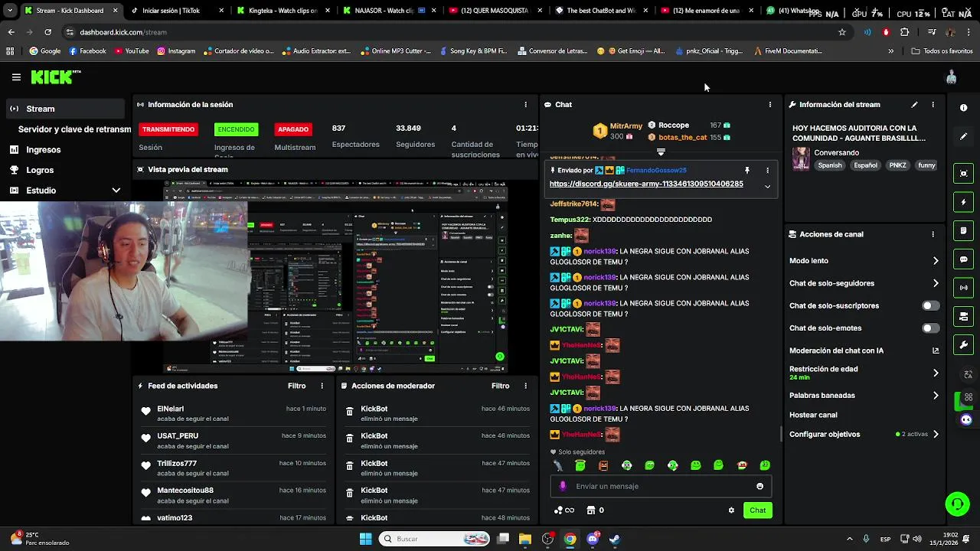Screen dimensions: 980x551
Task: Unpin the pinned discord message
Action: 747,171
